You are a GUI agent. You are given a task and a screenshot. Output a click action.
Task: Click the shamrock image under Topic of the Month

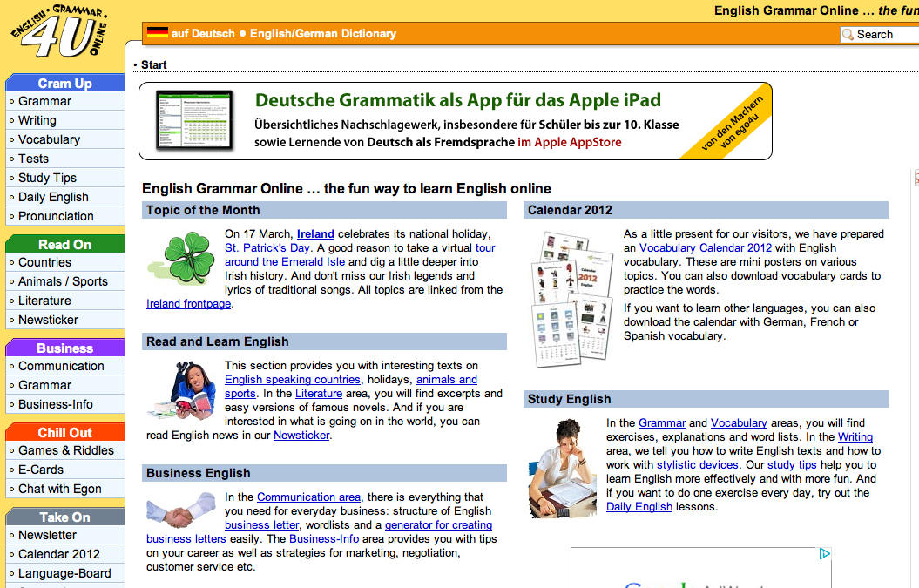(181, 257)
